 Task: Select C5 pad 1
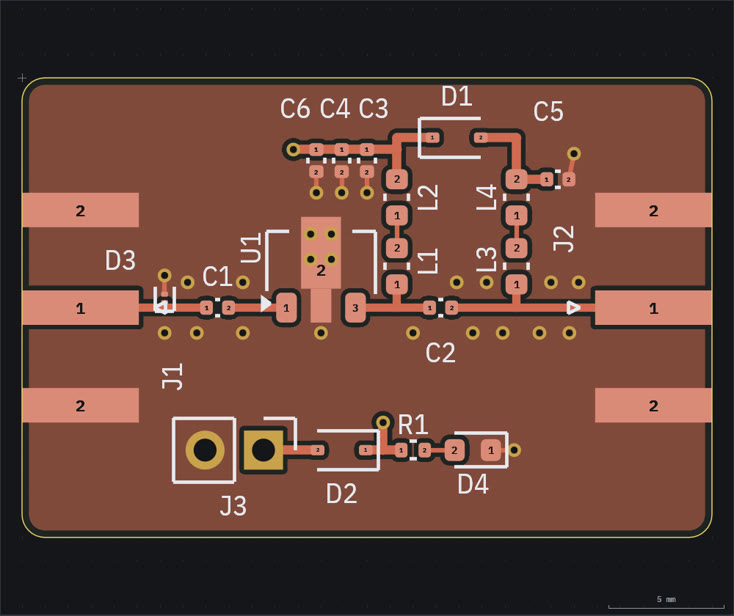click(x=546, y=179)
